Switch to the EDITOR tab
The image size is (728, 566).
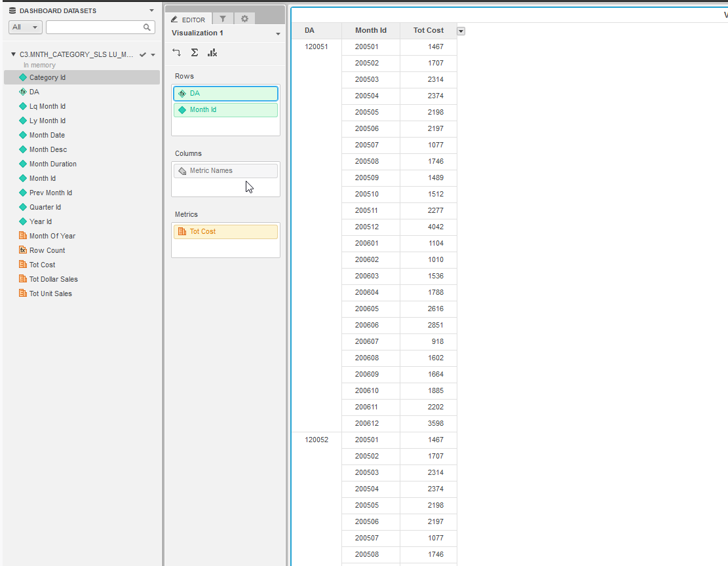(188, 19)
